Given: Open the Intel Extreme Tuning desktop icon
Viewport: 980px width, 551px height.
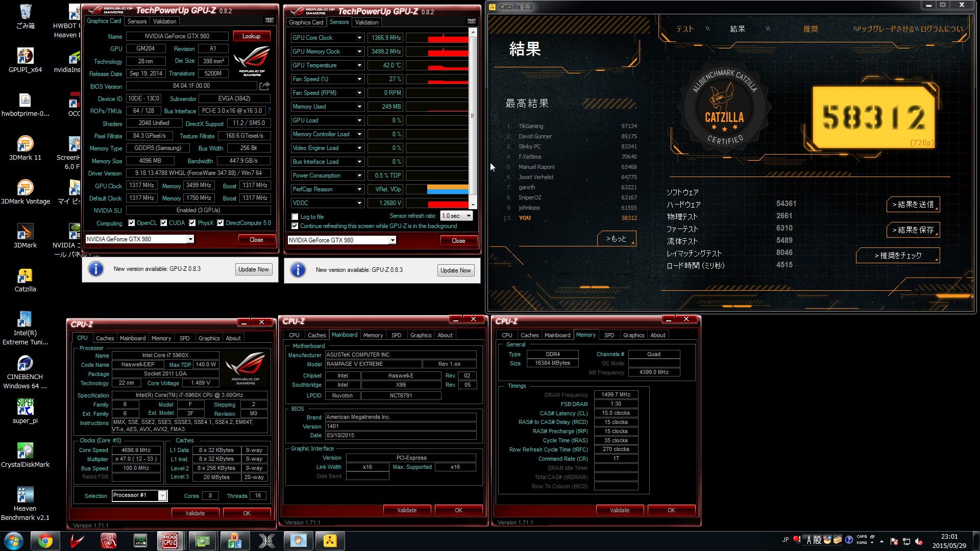Looking at the screenshot, I should pos(25,329).
